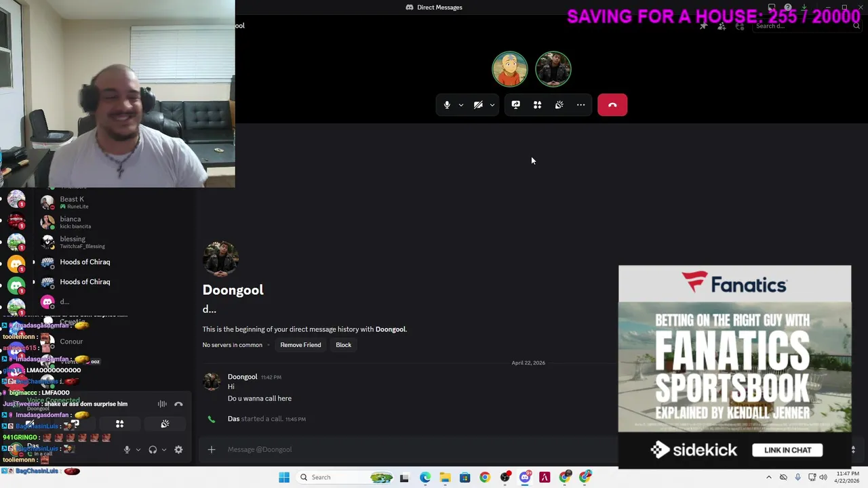This screenshot has width=868, height=488.
Task: Open Activities in the voice connected panel
Action: pyautogui.click(x=119, y=424)
